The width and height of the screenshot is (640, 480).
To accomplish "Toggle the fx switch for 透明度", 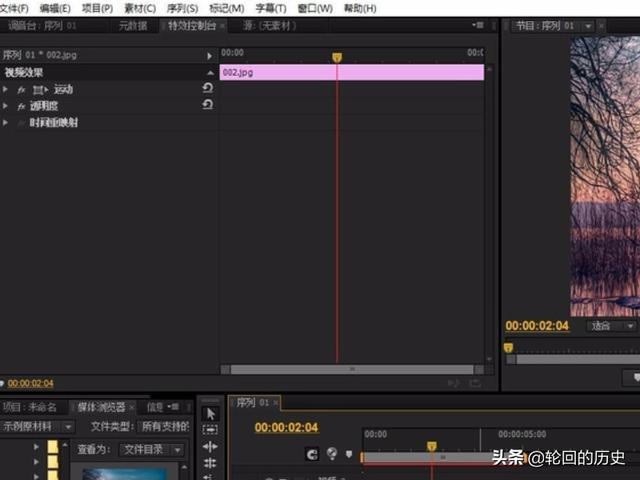I will tap(21, 106).
